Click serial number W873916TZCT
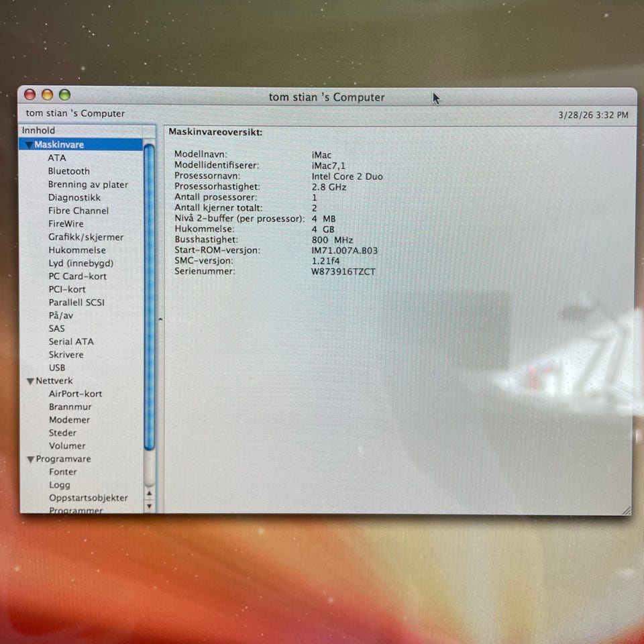Image resolution: width=644 pixels, height=644 pixels. [x=343, y=272]
